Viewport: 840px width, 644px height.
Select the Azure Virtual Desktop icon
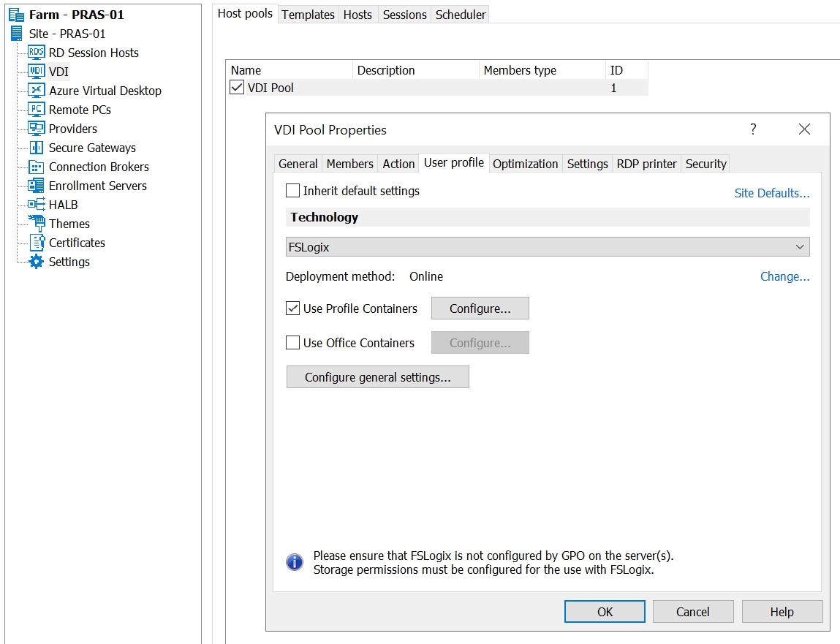[x=37, y=91]
